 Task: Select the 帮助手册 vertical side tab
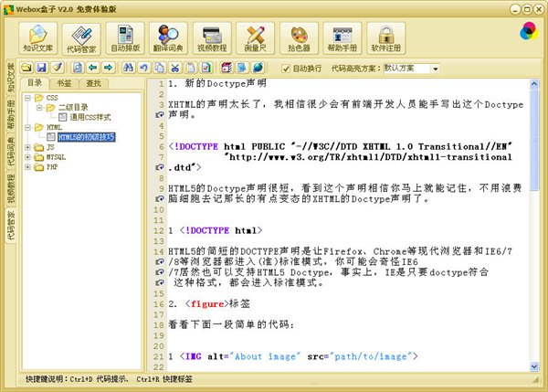11,114
